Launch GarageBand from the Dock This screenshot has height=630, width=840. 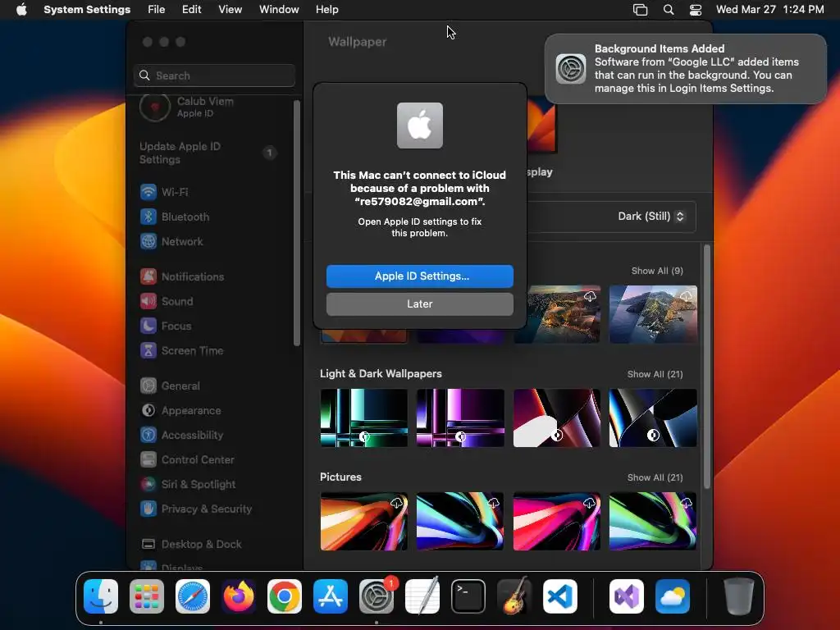coord(514,596)
